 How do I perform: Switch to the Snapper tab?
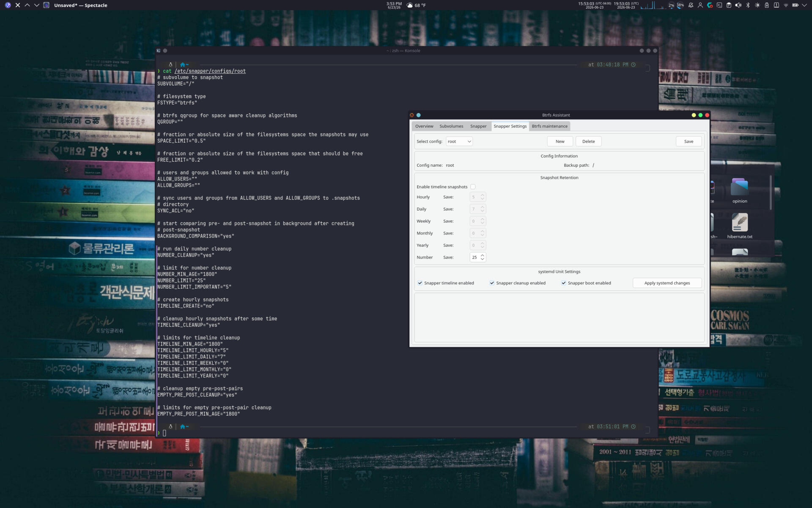478,126
